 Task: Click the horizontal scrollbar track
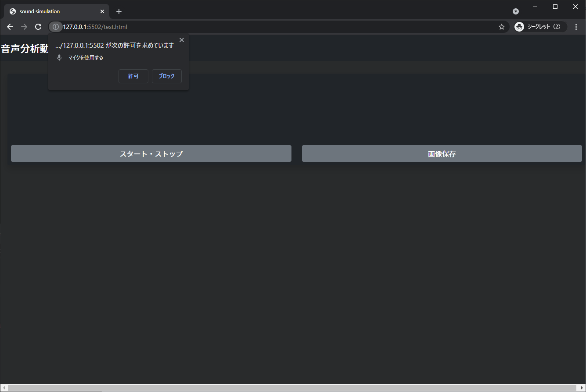point(292,388)
